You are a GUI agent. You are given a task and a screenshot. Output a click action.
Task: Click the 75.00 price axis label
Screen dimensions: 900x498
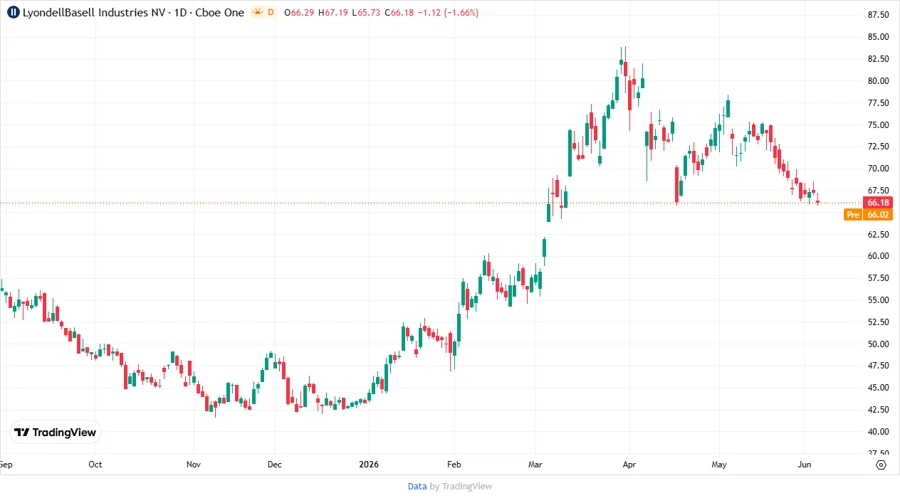(x=878, y=124)
